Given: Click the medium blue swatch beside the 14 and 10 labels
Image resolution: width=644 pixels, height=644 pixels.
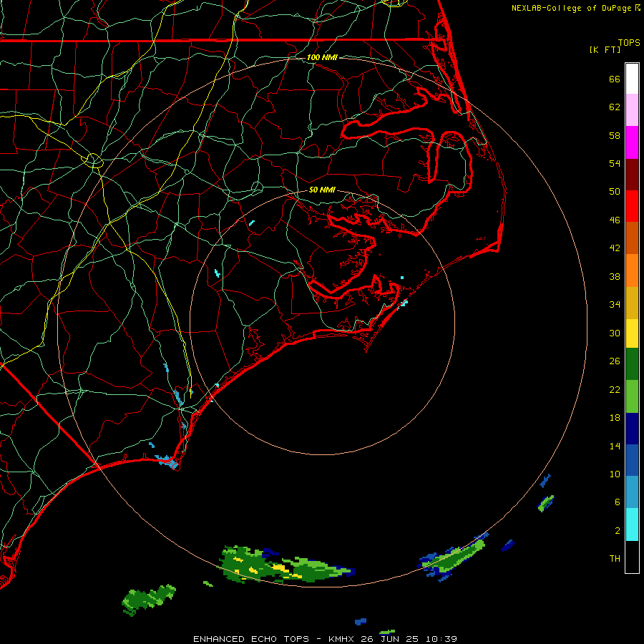Looking at the screenshot, I should (x=632, y=460).
